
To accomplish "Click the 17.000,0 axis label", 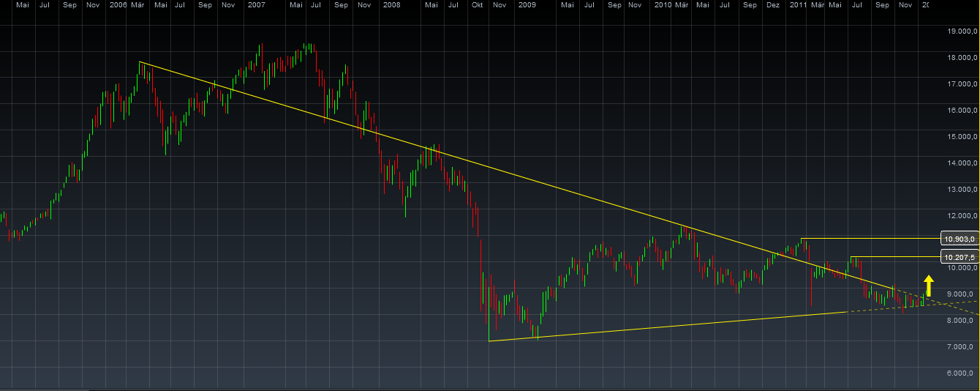I will 962,84.
